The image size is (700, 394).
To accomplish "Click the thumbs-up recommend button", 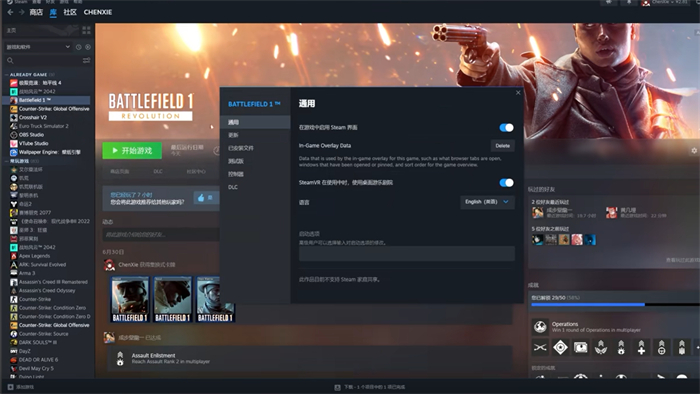I will pyautogui.click(x=201, y=198).
